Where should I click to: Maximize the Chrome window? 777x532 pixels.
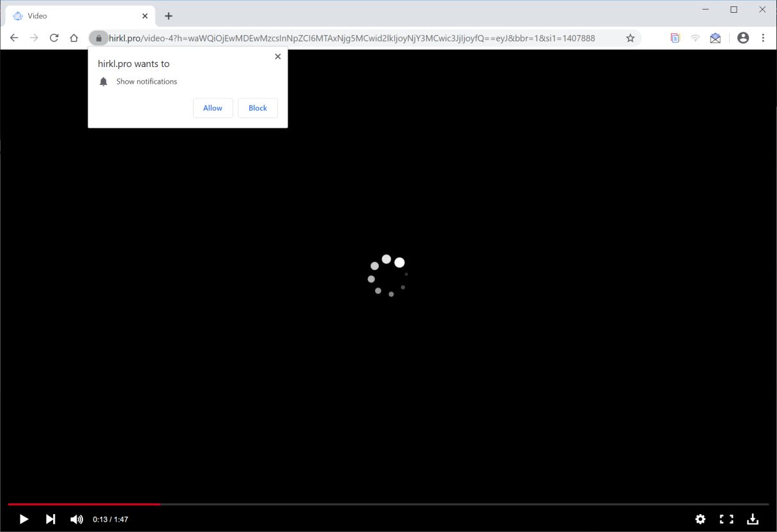pos(734,10)
